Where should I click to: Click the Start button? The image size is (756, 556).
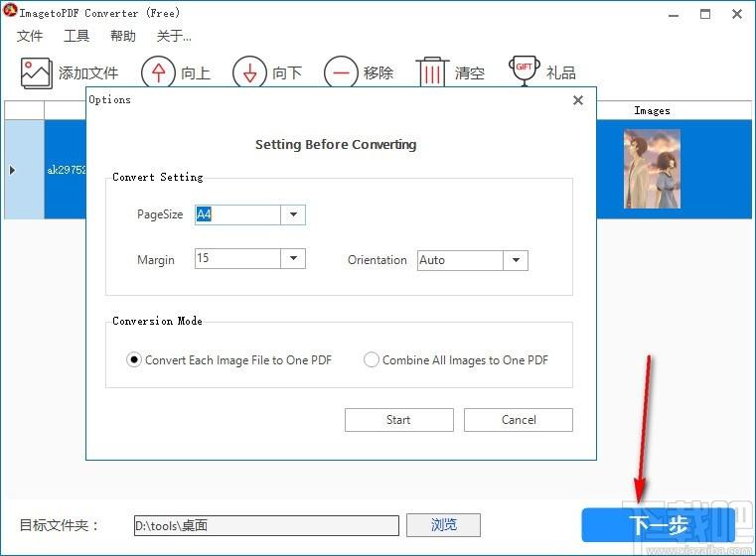pyautogui.click(x=398, y=420)
